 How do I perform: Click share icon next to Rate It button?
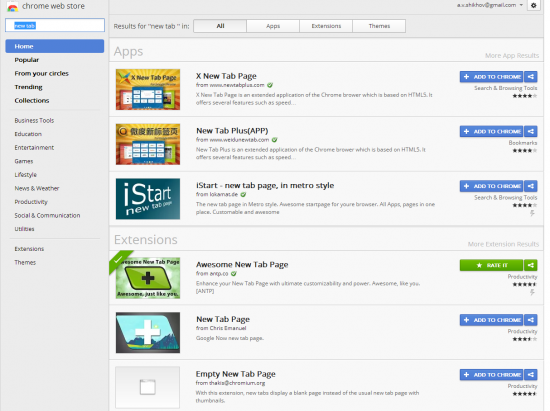(531, 265)
